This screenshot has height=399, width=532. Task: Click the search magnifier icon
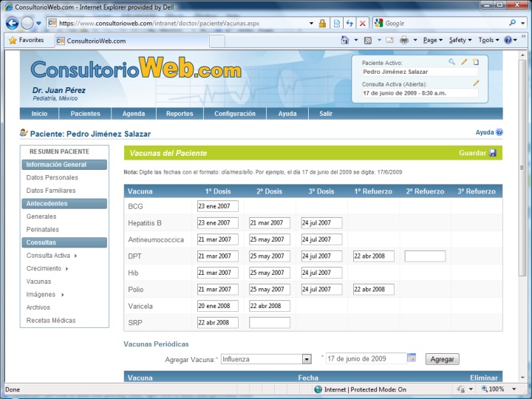(512, 23)
